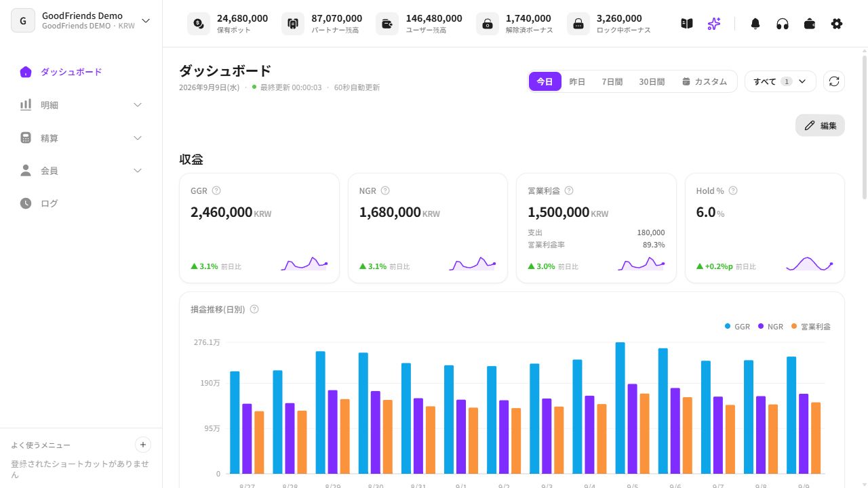Open the notifications bell

tap(755, 24)
